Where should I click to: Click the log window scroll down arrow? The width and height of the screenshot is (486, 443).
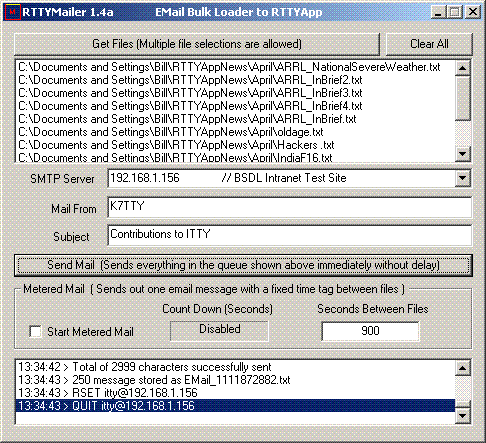point(463,416)
